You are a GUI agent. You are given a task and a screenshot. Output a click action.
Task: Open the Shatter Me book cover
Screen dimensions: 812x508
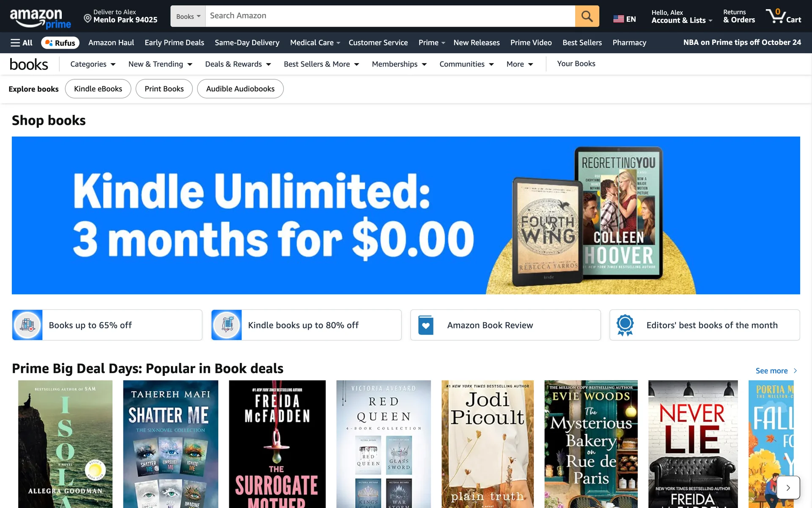[x=170, y=444]
